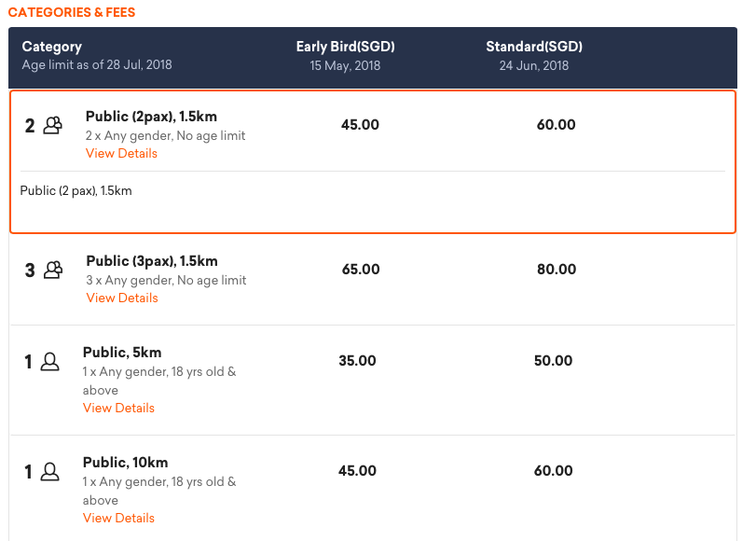Select the Public, 10km category title

tap(126, 463)
